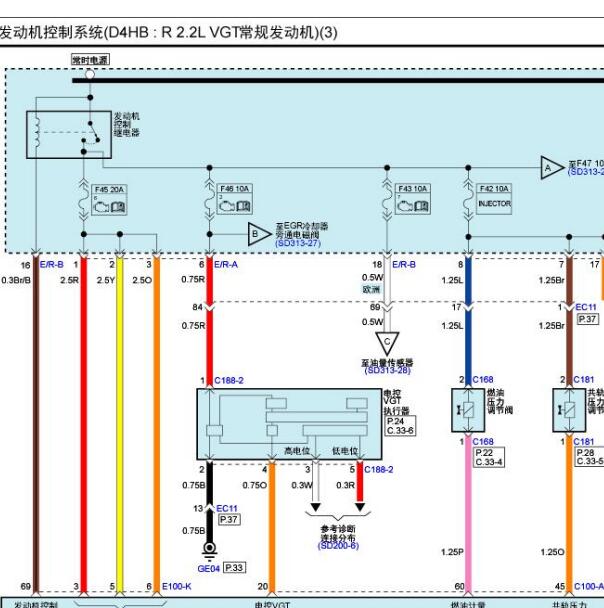Click the C181 rail pressure valve symbol
The image size is (604, 608).
coord(569,410)
